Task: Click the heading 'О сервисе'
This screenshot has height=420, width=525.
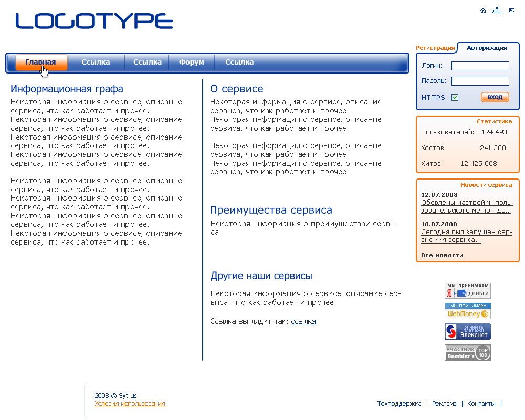Action: [x=236, y=89]
